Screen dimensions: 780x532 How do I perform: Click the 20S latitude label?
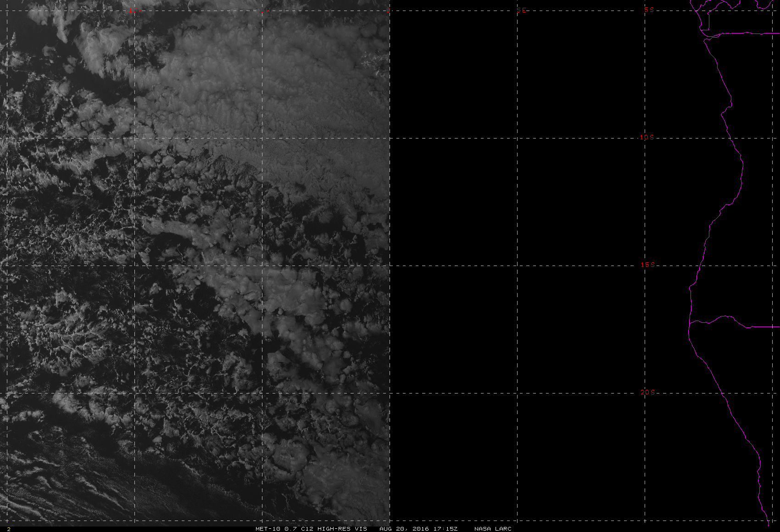point(648,392)
